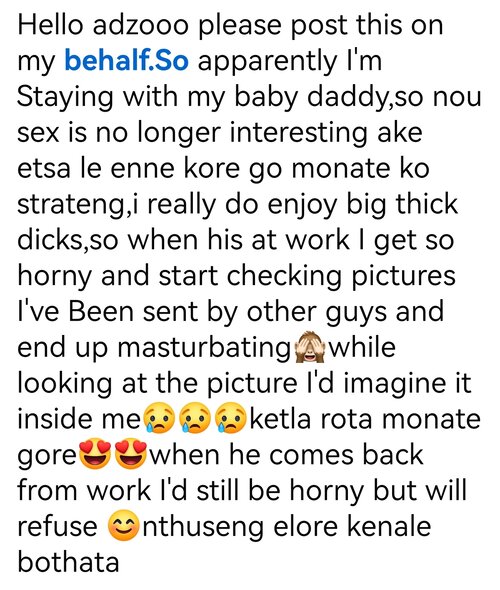Image resolution: width=500 pixels, height=590 pixels.
Task: Click the see-no-evil monkey emoji
Action: coord(310,347)
